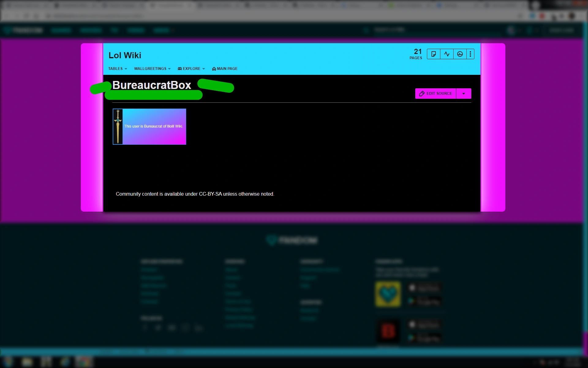Click the red D&D Beyond app icon

coord(388,331)
